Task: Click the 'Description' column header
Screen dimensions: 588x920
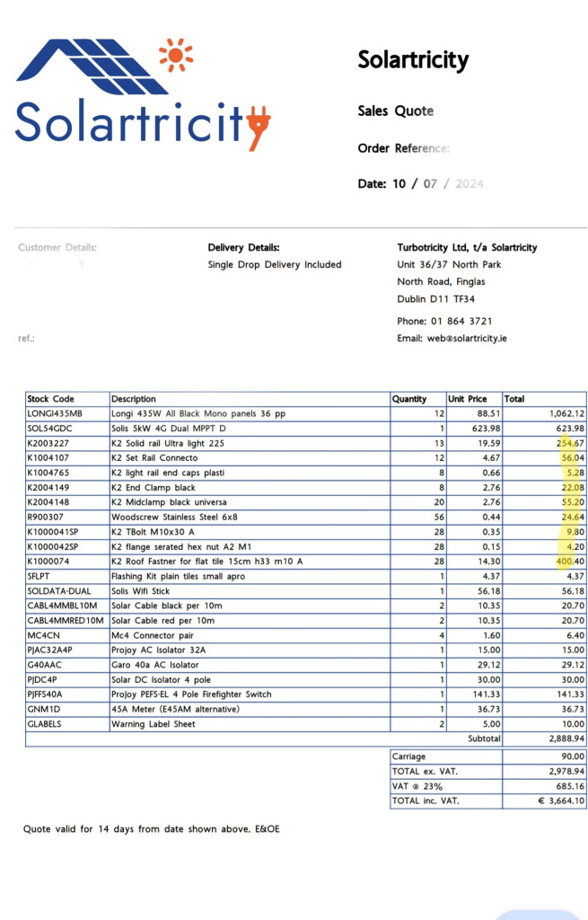Action: 134,399
